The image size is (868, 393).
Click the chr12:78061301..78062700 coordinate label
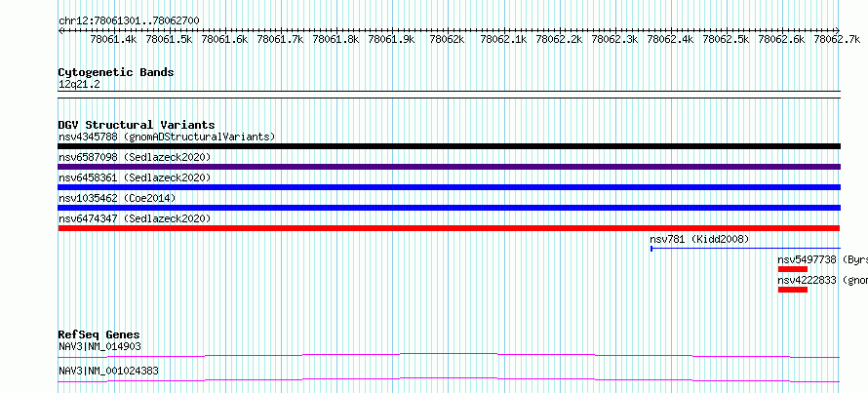[x=129, y=20]
